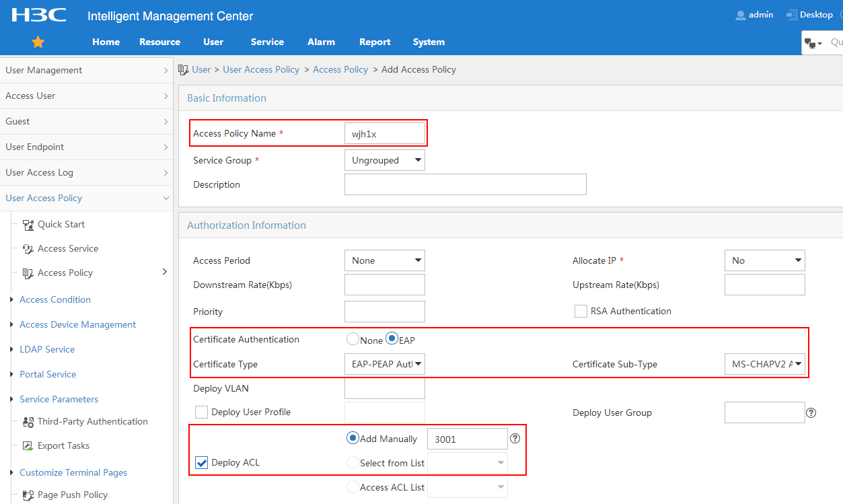The height and width of the screenshot is (504, 843).
Task: Click manual ACL number field 3001
Action: 468,439
